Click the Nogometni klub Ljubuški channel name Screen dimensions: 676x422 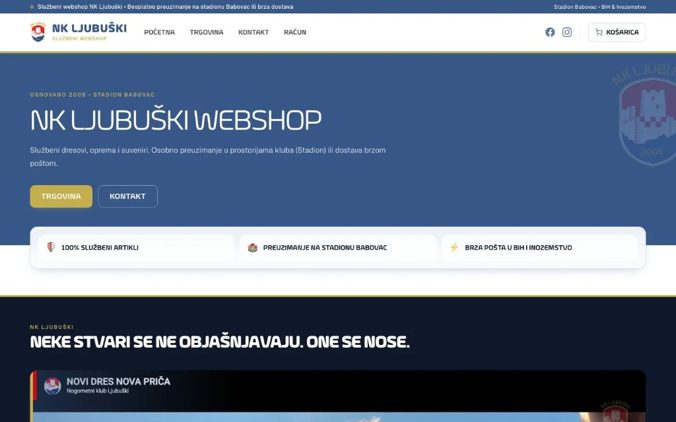click(97, 391)
